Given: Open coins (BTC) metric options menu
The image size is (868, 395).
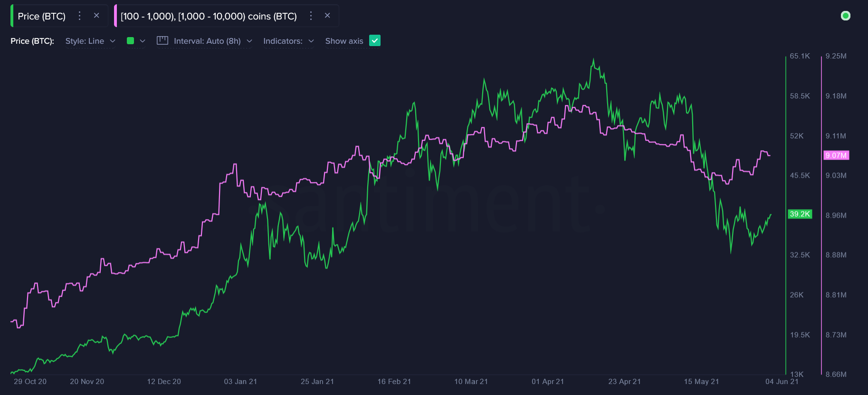Looking at the screenshot, I should [x=311, y=16].
